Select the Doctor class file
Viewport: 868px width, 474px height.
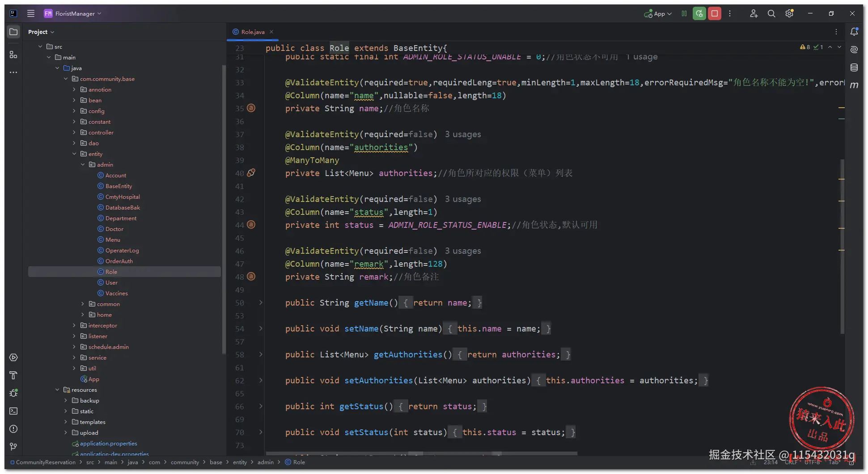pyautogui.click(x=114, y=229)
